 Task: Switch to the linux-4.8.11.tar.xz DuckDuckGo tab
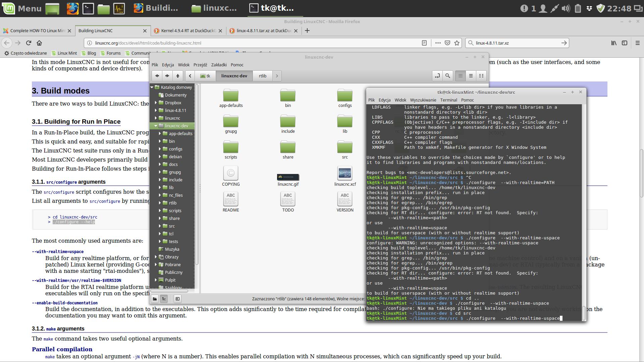coord(264,31)
